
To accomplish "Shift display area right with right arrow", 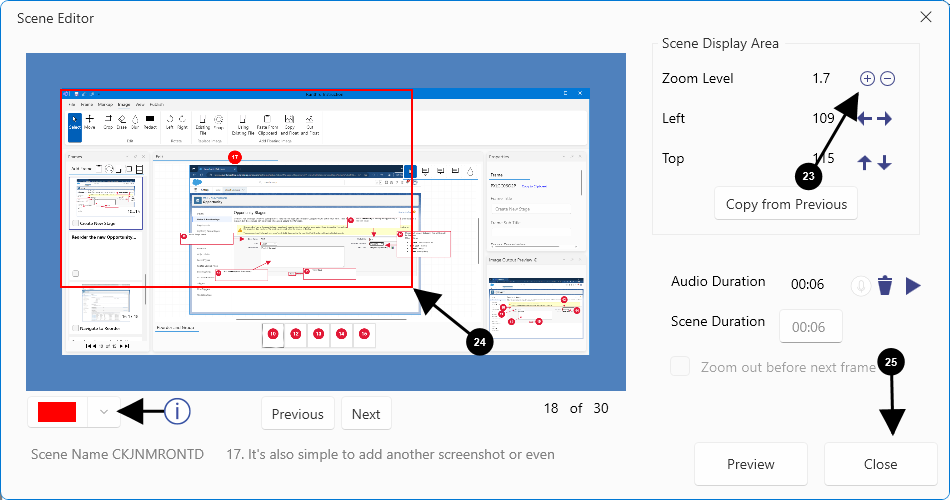I will pos(884,119).
